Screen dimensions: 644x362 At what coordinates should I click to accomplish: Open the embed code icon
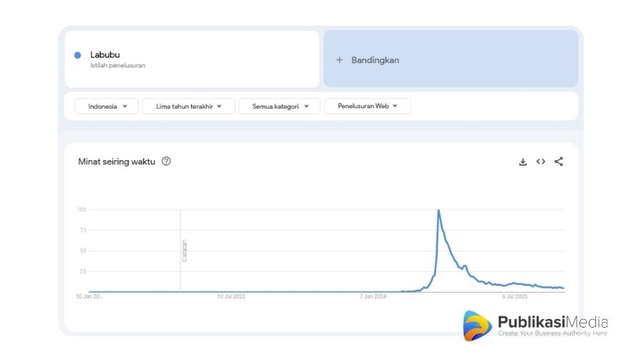(x=541, y=162)
